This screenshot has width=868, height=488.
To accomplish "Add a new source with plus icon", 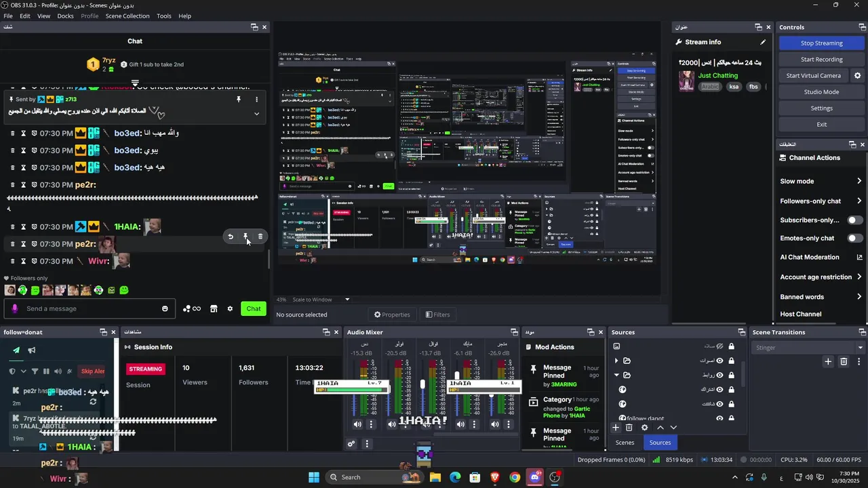I will pos(616,428).
